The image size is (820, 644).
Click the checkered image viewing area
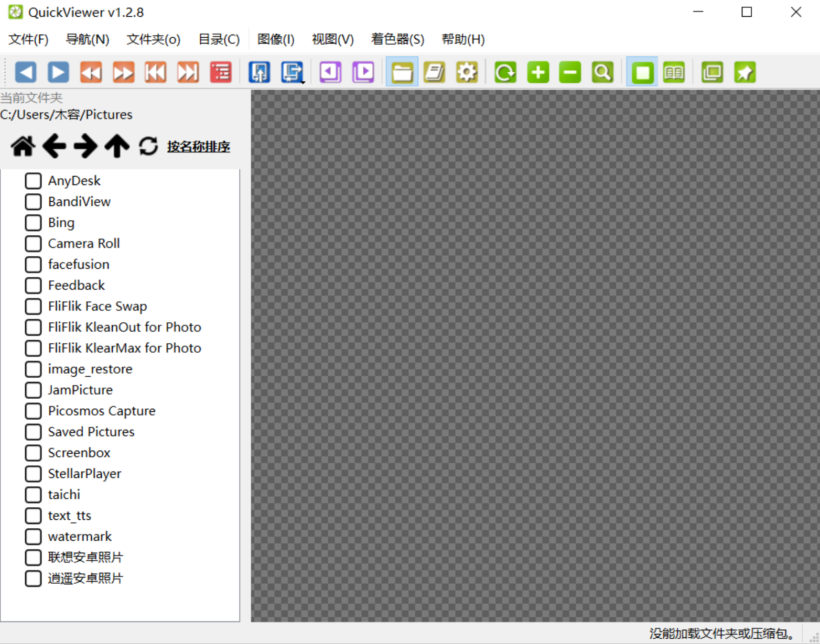[x=535, y=356]
